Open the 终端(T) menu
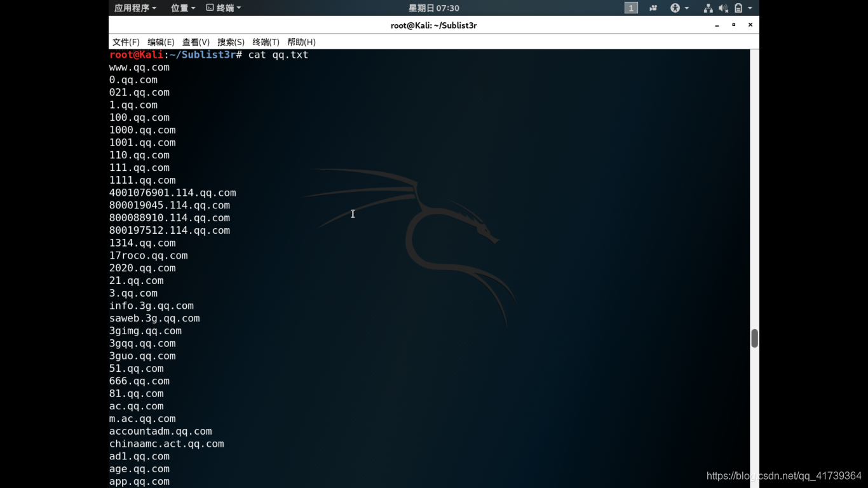868x488 pixels. (266, 42)
